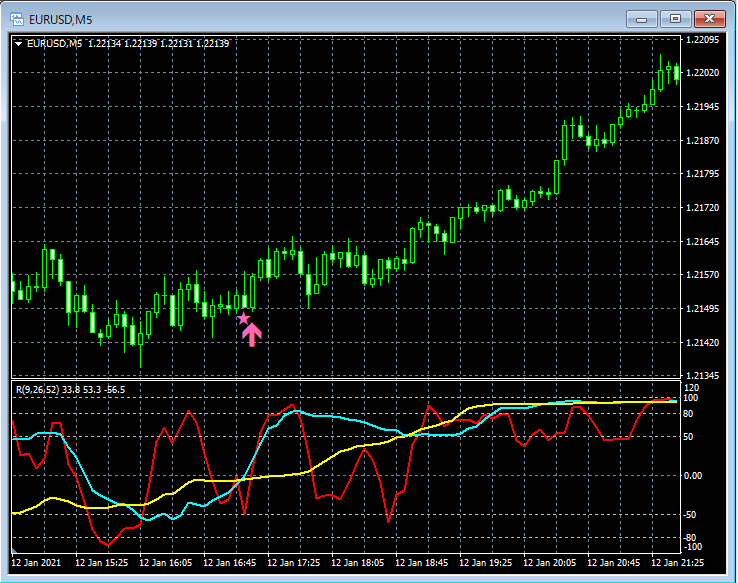Image resolution: width=738 pixels, height=583 pixels.
Task: Minimize the EURUSD,M5 chart window
Action: tap(641, 18)
